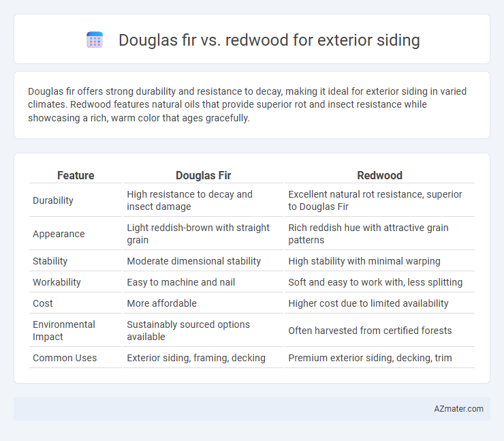Select the title 'Douglas fir vs. redwood for exterior siding'
Viewport: 504px width, 441px height.
269,40
